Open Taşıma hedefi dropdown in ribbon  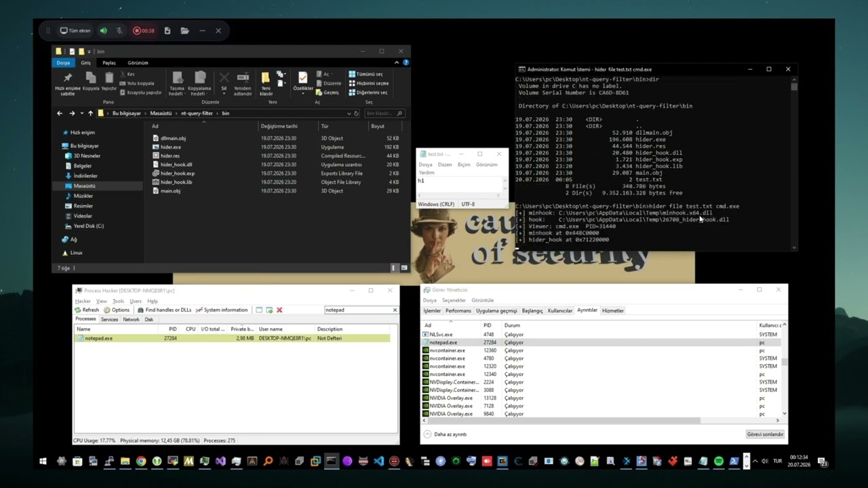(177, 84)
